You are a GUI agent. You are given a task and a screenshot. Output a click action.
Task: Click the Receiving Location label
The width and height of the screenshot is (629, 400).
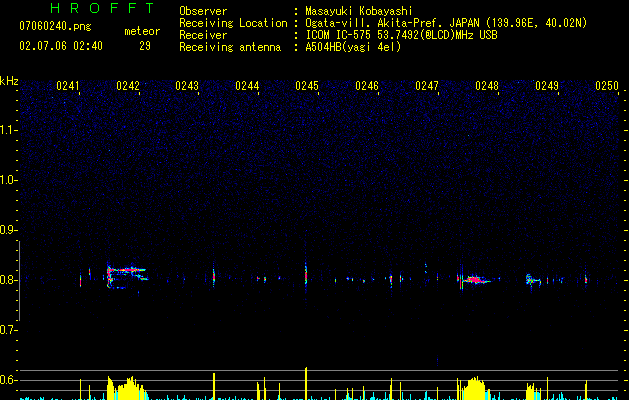tap(233, 23)
